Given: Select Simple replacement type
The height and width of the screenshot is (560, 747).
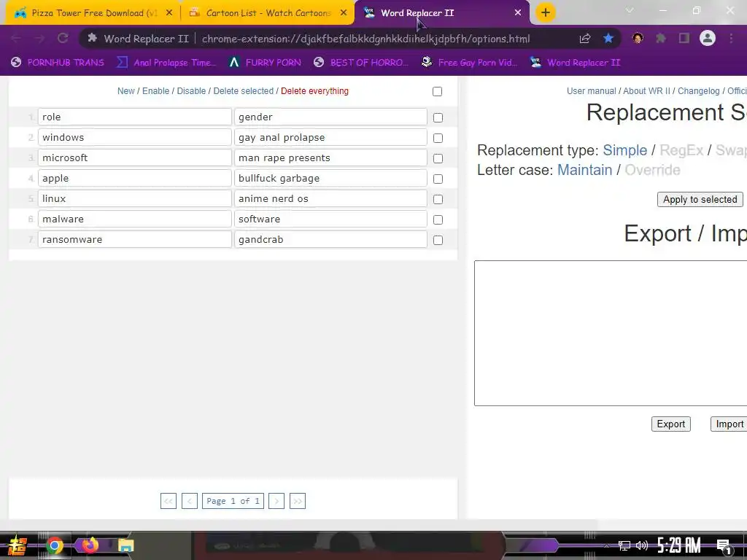Looking at the screenshot, I should pyautogui.click(x=624, y=150).
